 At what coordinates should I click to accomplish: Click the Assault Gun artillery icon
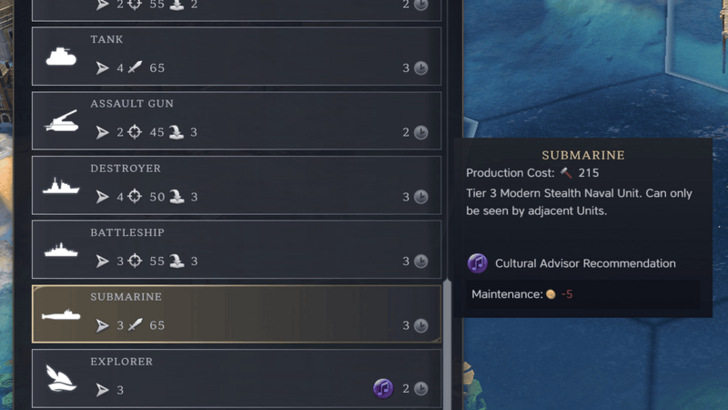pyautogui.click(x=61, y=121)
